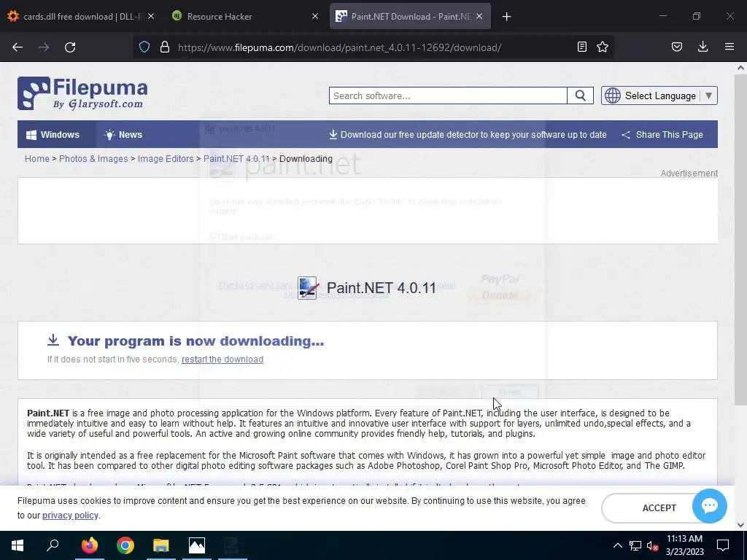
Task: Open the Select Language dropdown
Action: pyautogui.click(x=659, y=96)
